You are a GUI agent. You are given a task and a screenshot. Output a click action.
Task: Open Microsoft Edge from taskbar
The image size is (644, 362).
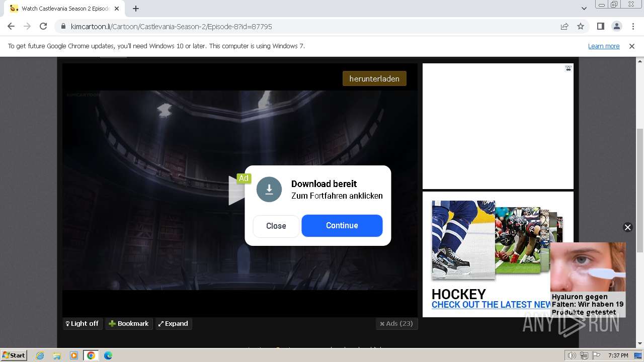108,355
